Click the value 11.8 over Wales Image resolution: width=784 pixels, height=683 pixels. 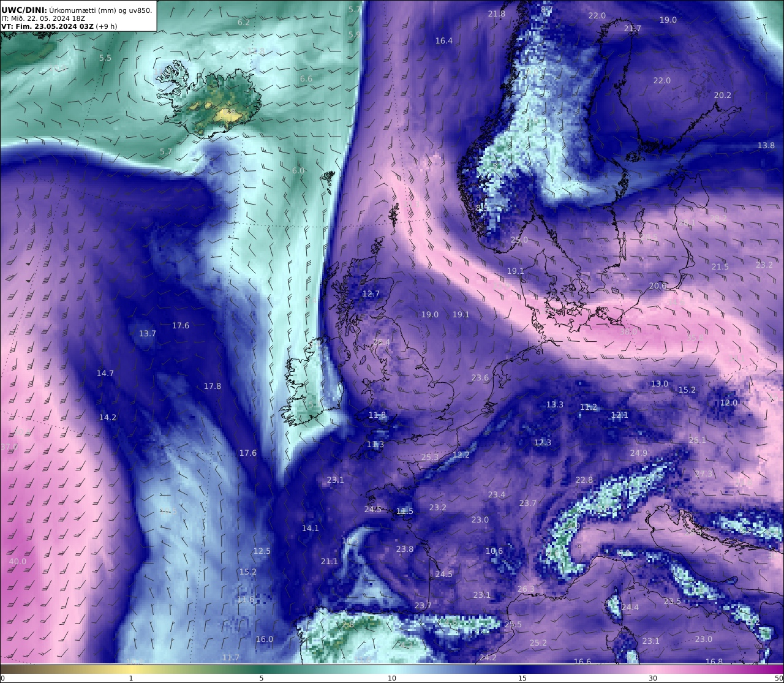pos(378,415)
